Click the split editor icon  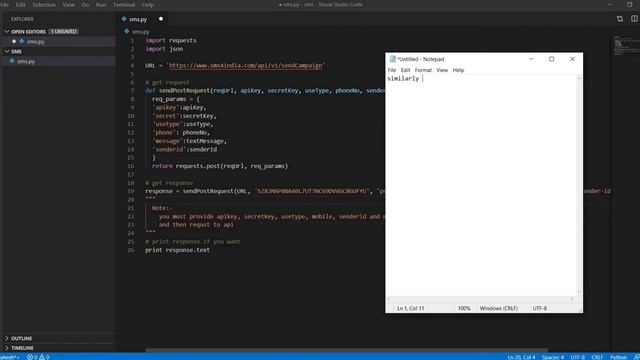click(634, 19)
